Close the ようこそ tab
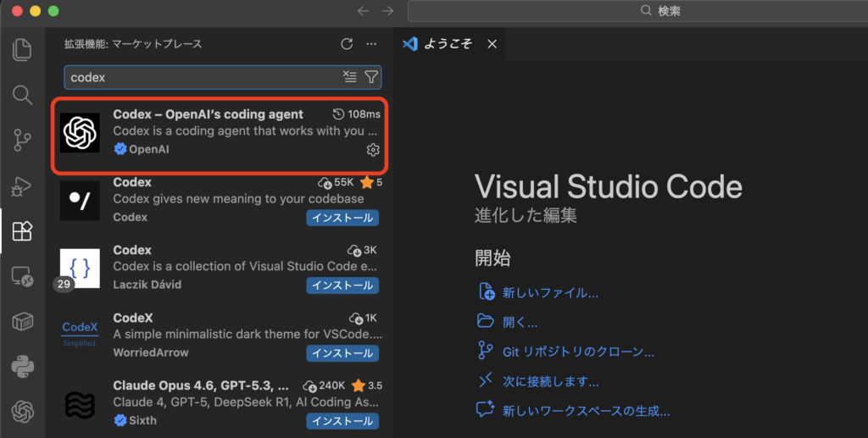Image resolution: width=868 pixels, height=438 pixels. [492, 44]
